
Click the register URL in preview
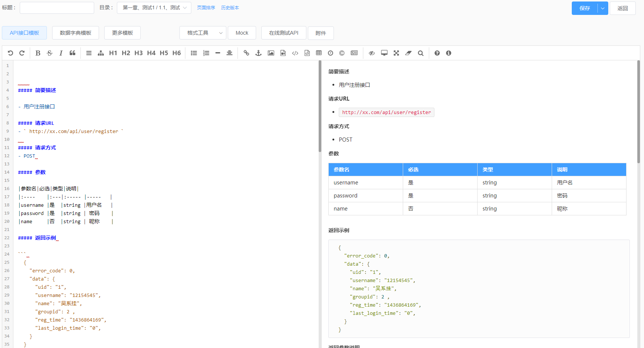386,112
